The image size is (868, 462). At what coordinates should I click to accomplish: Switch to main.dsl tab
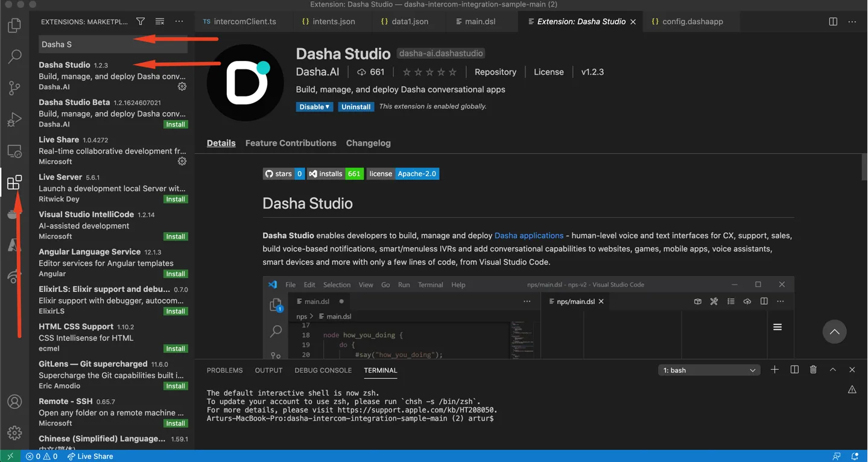480,21
